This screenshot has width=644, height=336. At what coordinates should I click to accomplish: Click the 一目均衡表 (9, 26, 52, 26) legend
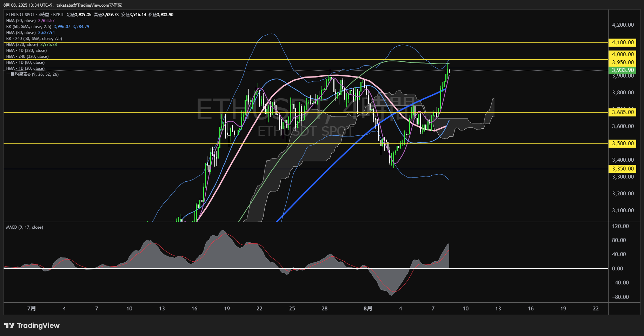[x=32, y=74]
